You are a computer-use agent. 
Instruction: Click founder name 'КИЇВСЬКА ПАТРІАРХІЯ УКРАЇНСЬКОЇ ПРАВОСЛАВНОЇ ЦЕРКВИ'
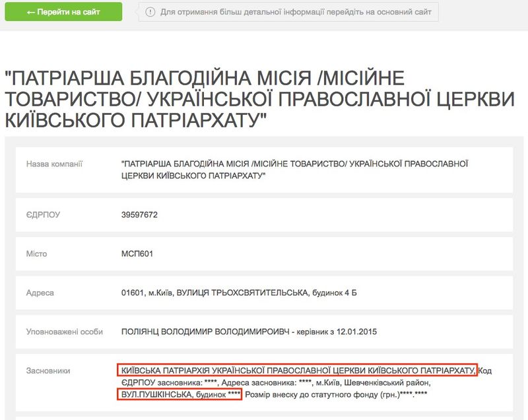(298, 370)
